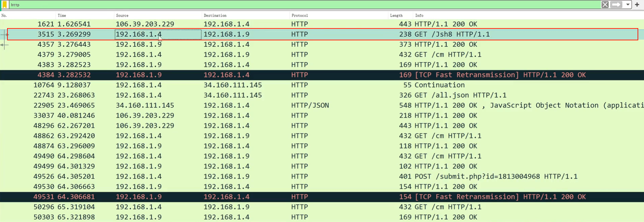Select the HTTP/JSON packet 22905
Screen dimensions: 644x222
(x=322, y=105)
